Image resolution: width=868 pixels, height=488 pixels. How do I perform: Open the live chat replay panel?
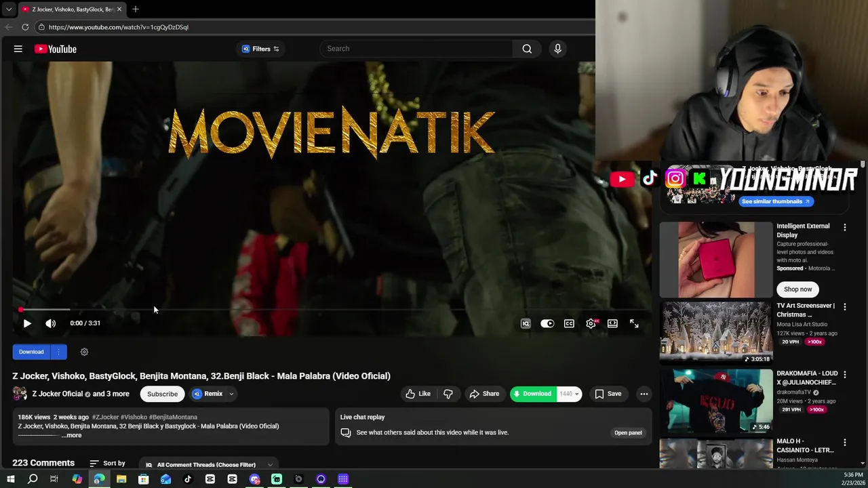628,432
